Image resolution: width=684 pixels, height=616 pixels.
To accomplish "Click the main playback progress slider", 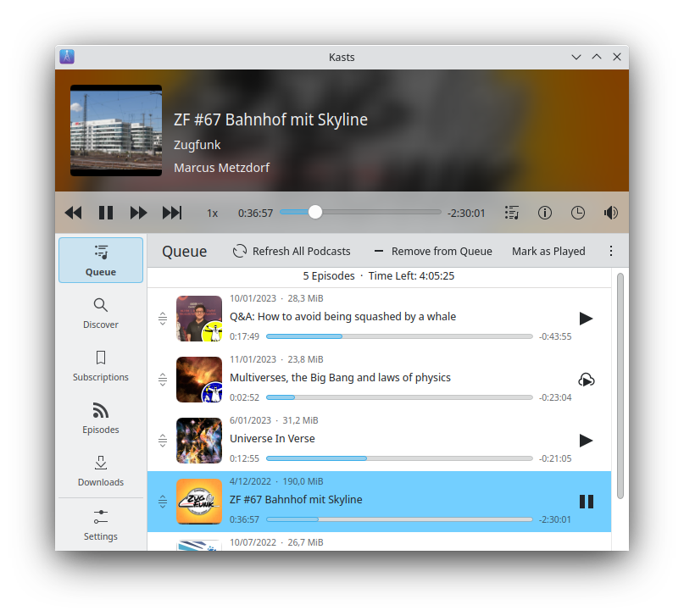I will [360, 213].
